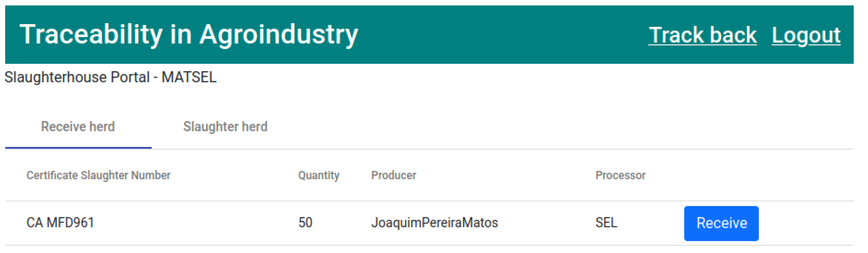Click empty tab strip right of Slaughter herd

(x=539, y=127)
